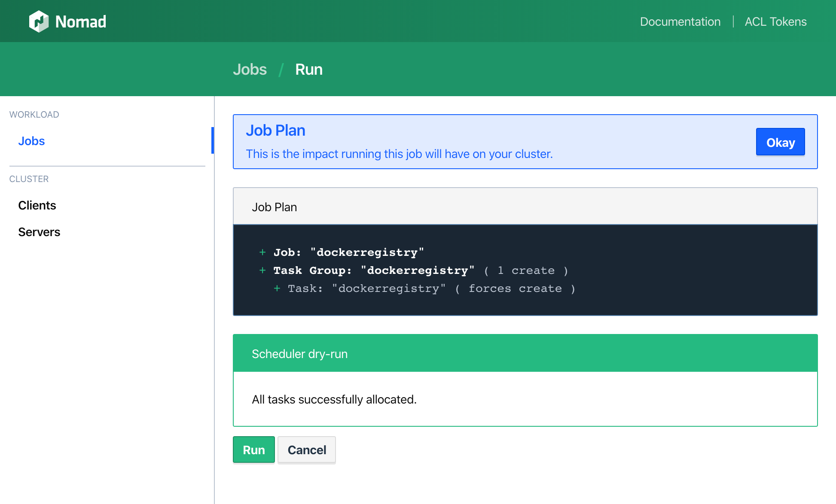The height and width of the screenshot is (504, 836).
Task: Select the Run breadcrumb item
Action: [308, 69]
